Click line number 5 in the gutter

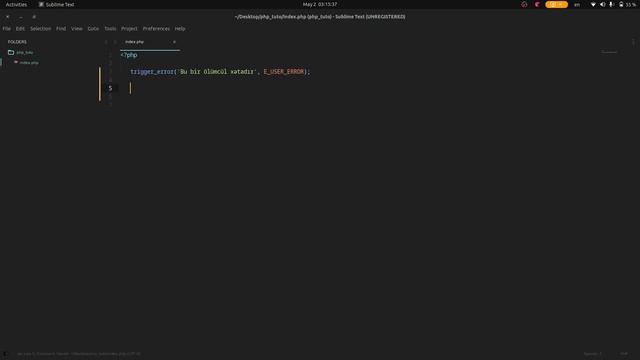point(110,88)
